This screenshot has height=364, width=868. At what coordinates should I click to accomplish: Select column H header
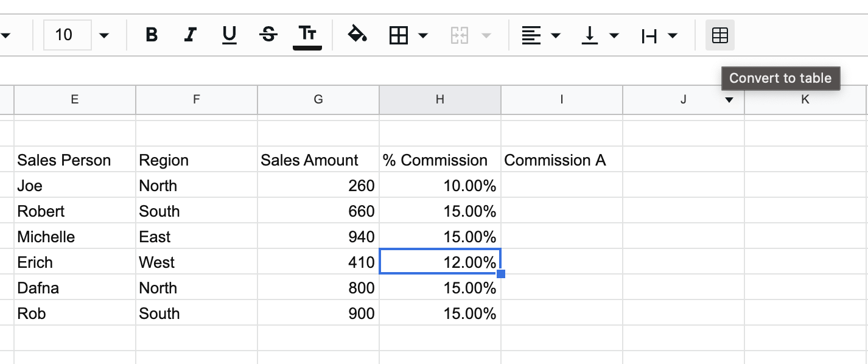pos(439,100)
